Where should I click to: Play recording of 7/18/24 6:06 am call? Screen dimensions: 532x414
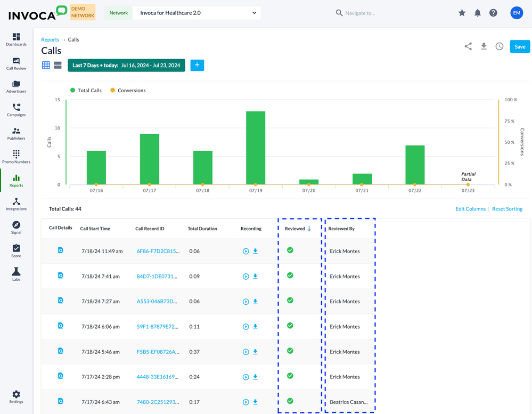click(x=245, y=327)
